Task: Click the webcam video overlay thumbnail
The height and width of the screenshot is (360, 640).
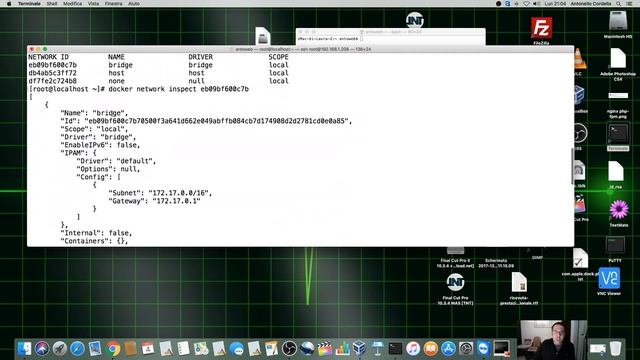Action: [x=553, y=340]
